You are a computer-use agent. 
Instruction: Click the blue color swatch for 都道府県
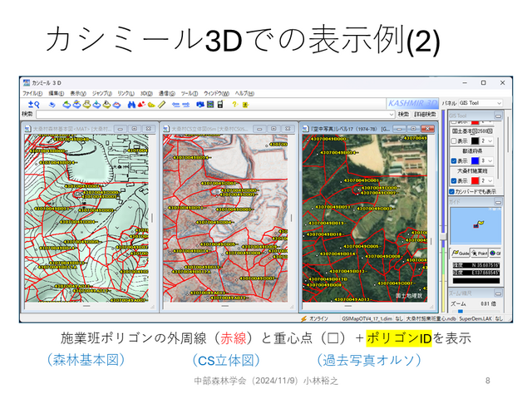coord(475,160)
